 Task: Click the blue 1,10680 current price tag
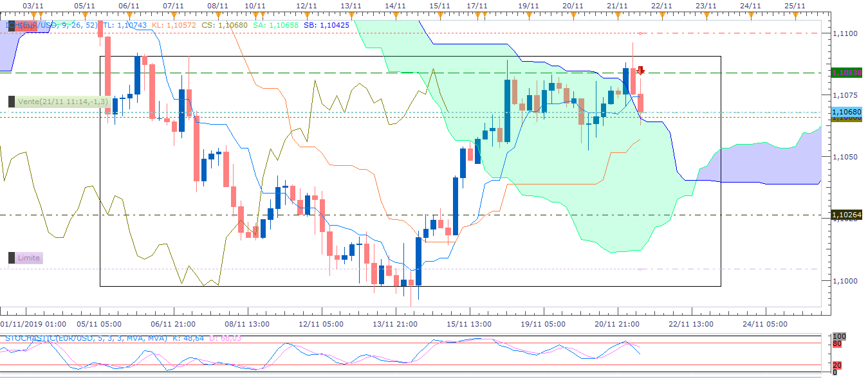(x=847, y=112)
